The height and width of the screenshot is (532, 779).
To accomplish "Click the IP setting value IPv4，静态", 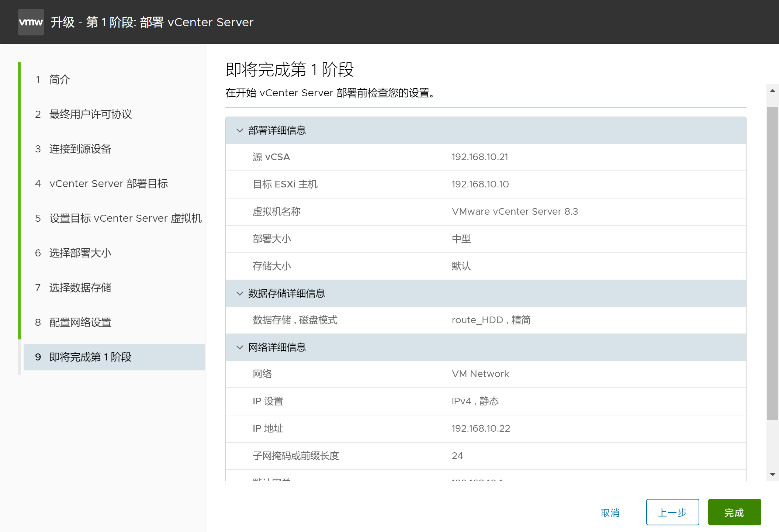I will (x=475, y=401).
